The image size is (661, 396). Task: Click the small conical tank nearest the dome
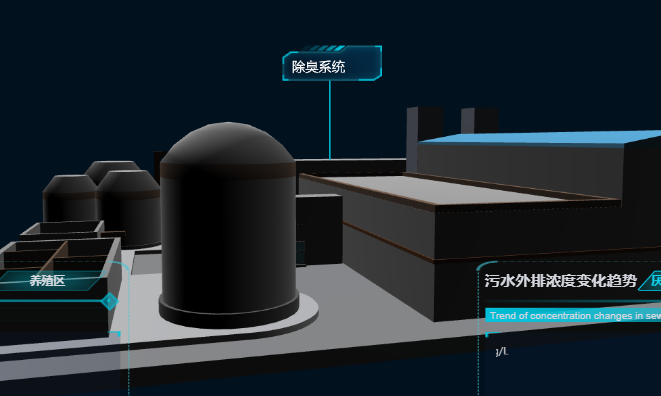click(x=129, y=207)
